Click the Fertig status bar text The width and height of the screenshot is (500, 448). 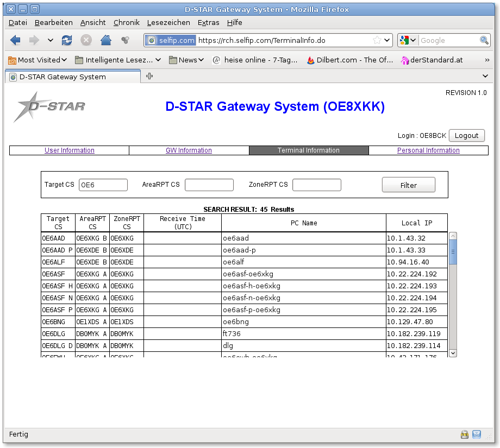18,434
